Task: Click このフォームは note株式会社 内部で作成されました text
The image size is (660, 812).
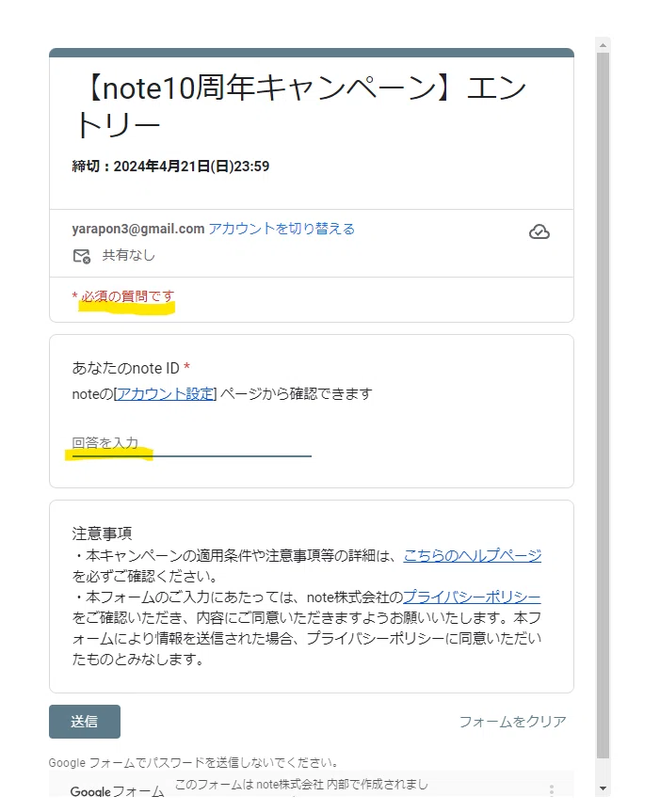Action: (x=301, y=785)
